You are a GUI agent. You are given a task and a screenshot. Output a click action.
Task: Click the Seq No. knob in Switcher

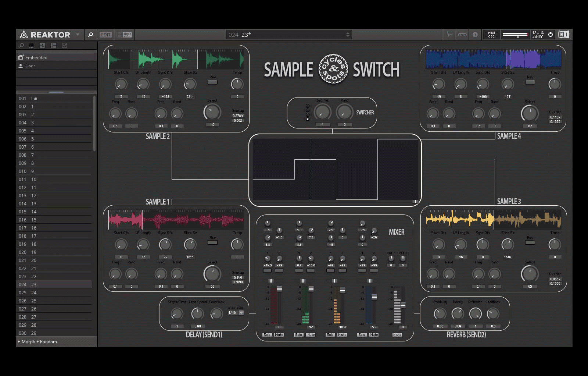click(x=322, y=112)
